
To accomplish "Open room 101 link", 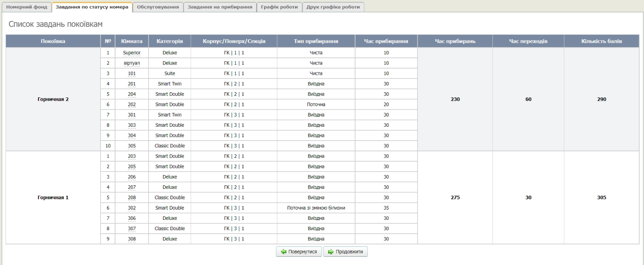I will 132,74.
